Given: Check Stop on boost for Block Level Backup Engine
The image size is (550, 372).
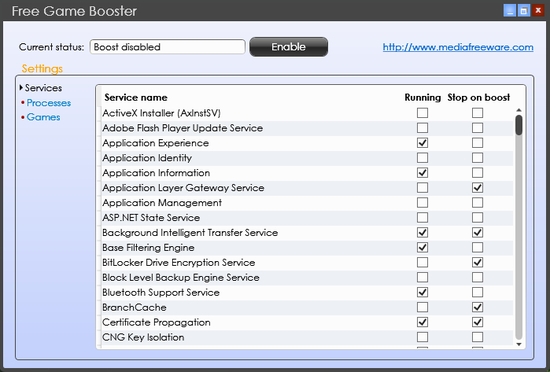Looking at the screenshot, I should click(477, 278).
